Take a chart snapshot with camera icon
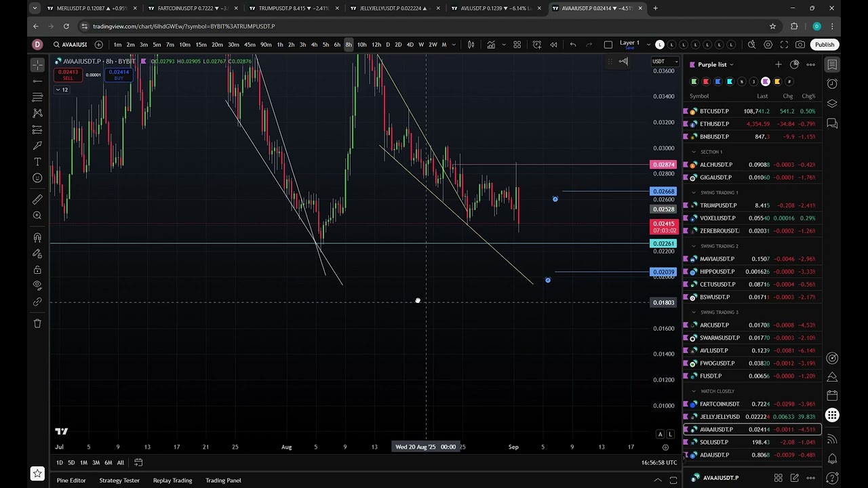Screen dimensions: 868x488 (x=800, y=45)
